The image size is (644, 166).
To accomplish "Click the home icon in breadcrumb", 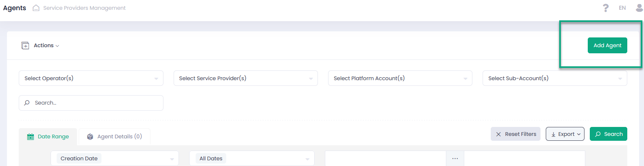I will 36,8.
